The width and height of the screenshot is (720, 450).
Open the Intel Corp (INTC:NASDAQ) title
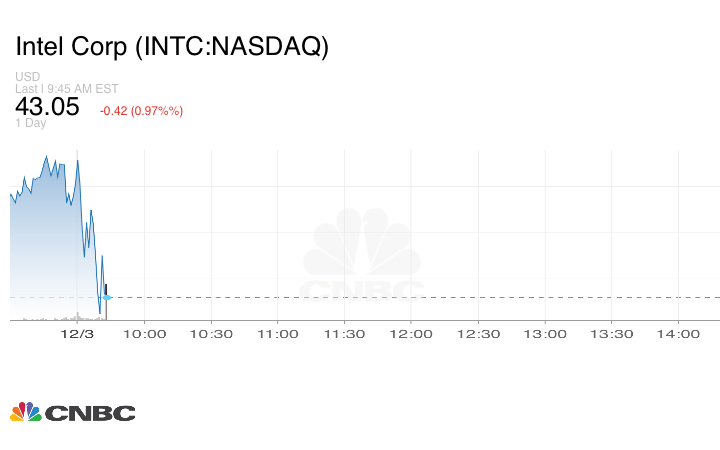point(172,47)
